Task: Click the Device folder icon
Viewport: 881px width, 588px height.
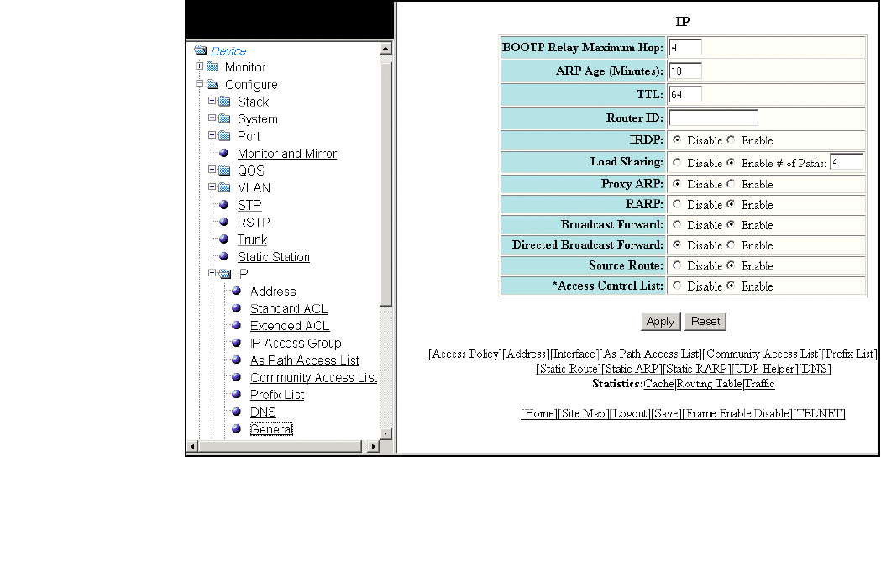Action: click(x=200, y=50)
